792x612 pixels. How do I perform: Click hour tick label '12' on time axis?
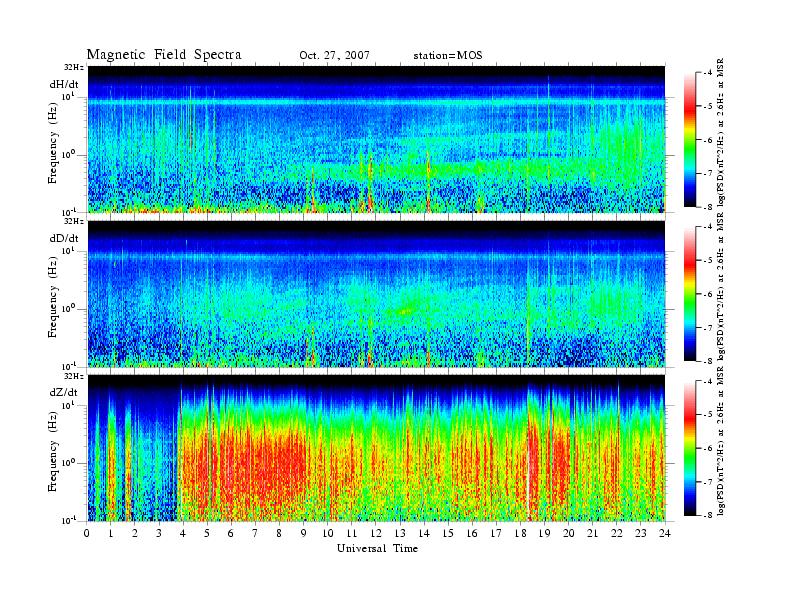pos(376,533)
